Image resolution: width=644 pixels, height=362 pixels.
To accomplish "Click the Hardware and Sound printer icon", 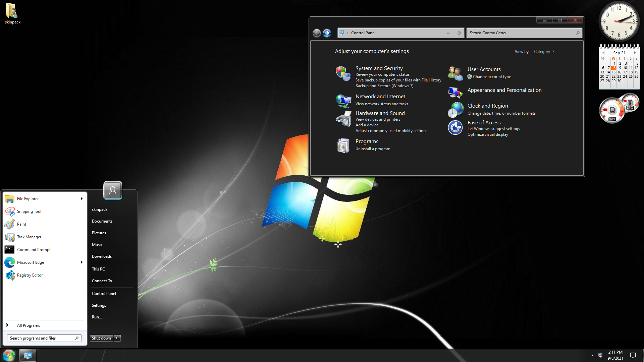I will click(343, 119).
